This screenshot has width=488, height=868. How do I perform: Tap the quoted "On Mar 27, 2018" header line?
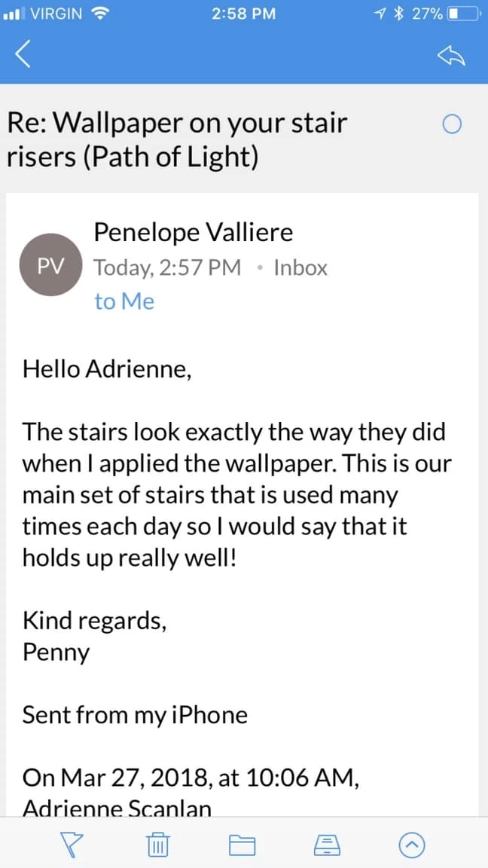click(191, 778)
